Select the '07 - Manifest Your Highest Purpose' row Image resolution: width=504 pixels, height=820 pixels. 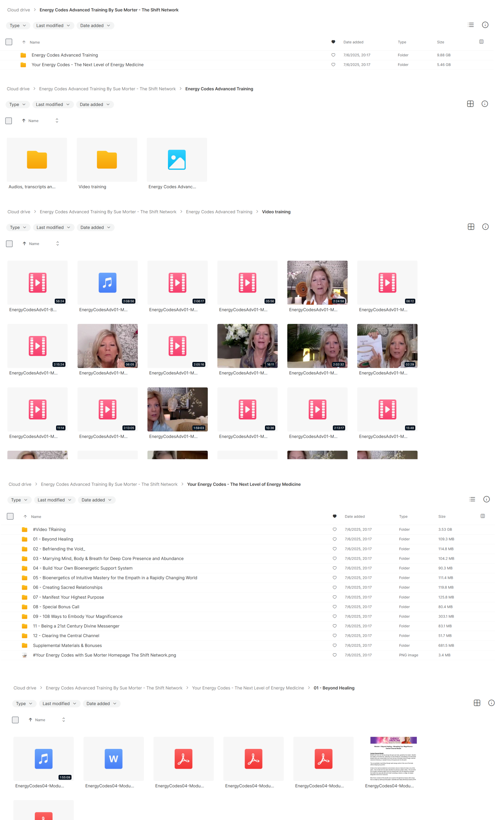point(247,597)
